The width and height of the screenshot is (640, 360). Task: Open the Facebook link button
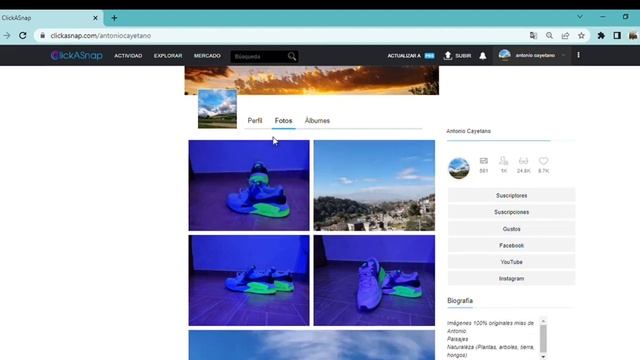coord(511,245)
